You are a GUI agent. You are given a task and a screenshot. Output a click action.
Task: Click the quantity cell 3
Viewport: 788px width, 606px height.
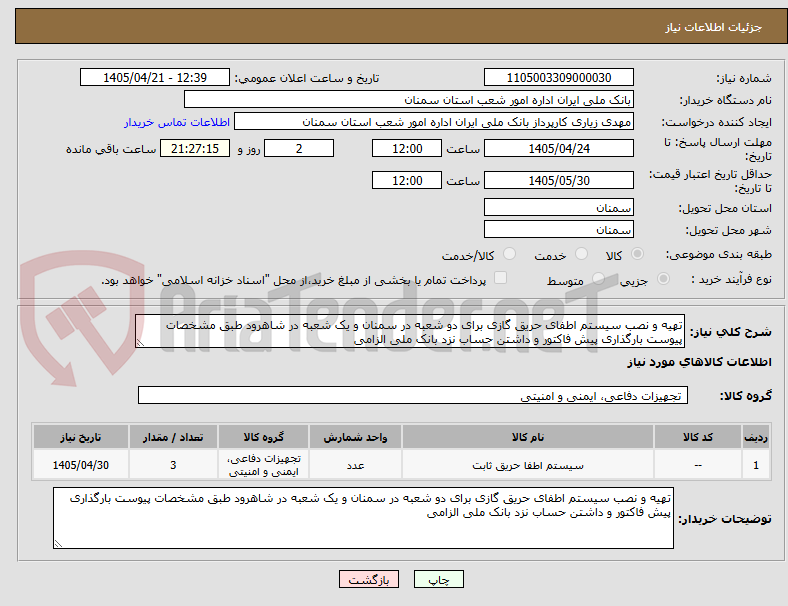pos(173,465)
